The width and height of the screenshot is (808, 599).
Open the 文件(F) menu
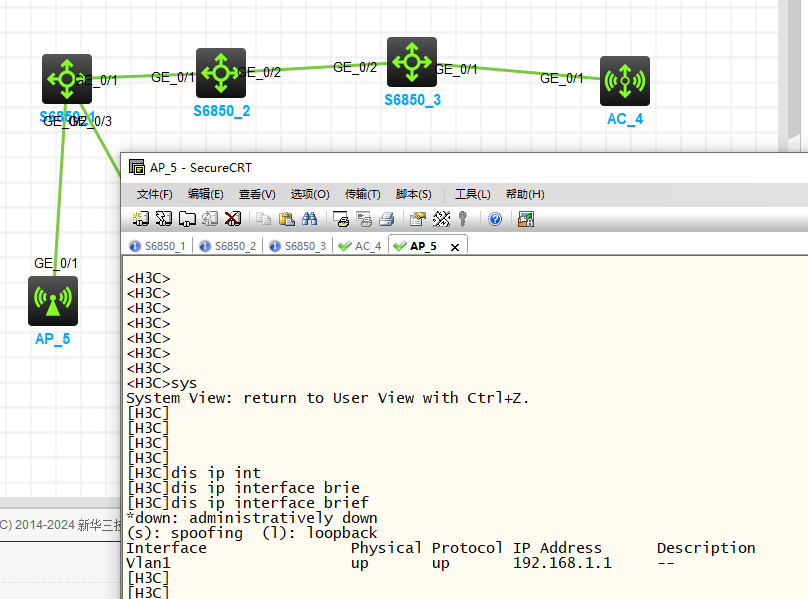pos(155,194)
